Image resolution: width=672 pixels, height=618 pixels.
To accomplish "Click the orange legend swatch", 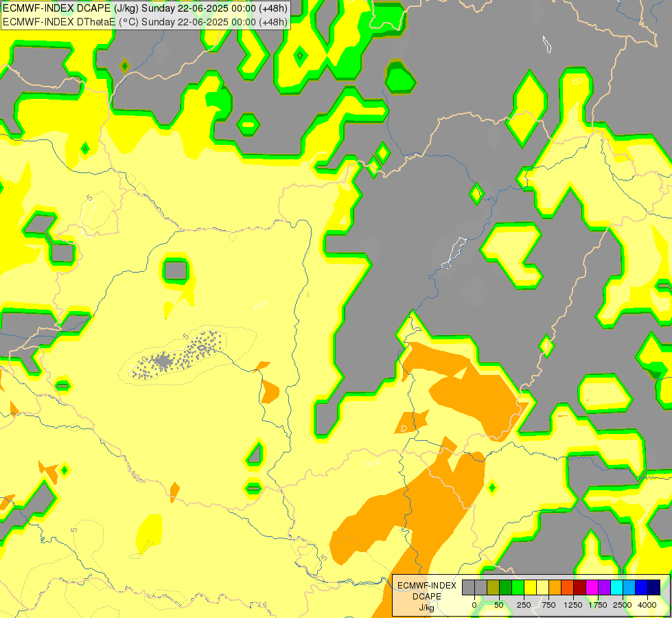I will coord(555,587).
